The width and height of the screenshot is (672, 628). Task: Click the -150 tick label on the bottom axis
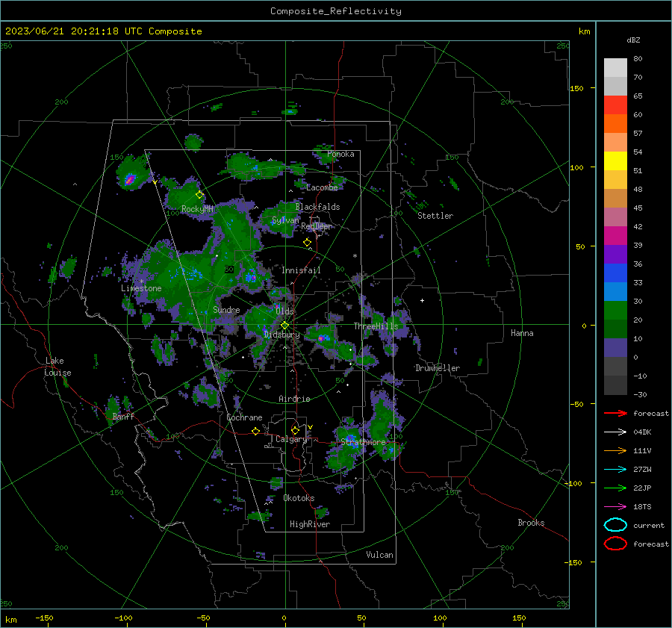(44, 618)
